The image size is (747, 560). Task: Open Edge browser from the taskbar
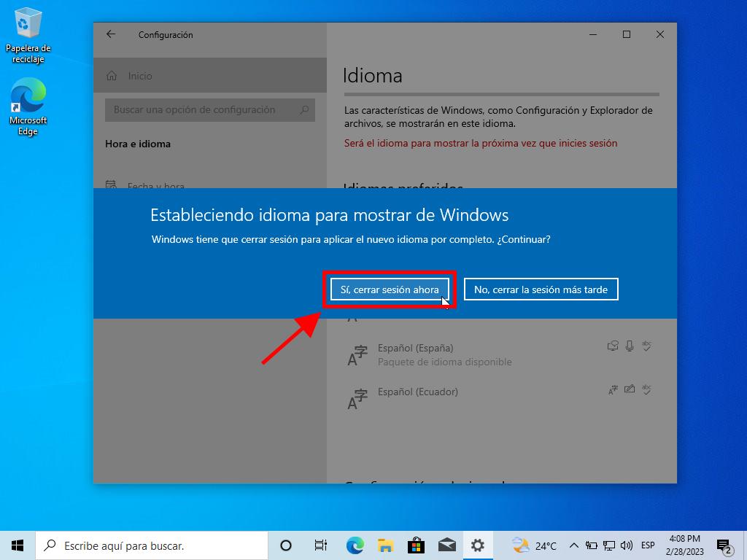point(355,545)
